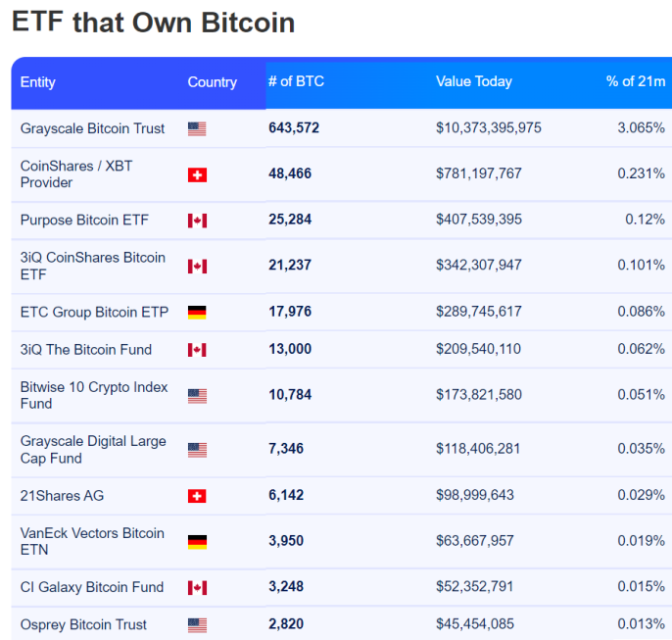Click the Swiss flag next to CoinShares / XBT Provider
The height and width of the screenshot is (640, 672).
(197, 174)
